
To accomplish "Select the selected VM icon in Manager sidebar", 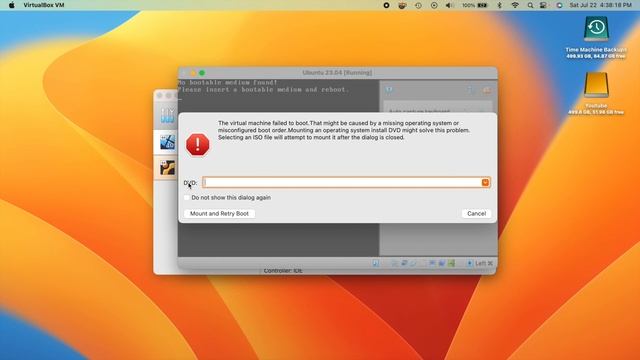I will (167, 142).
